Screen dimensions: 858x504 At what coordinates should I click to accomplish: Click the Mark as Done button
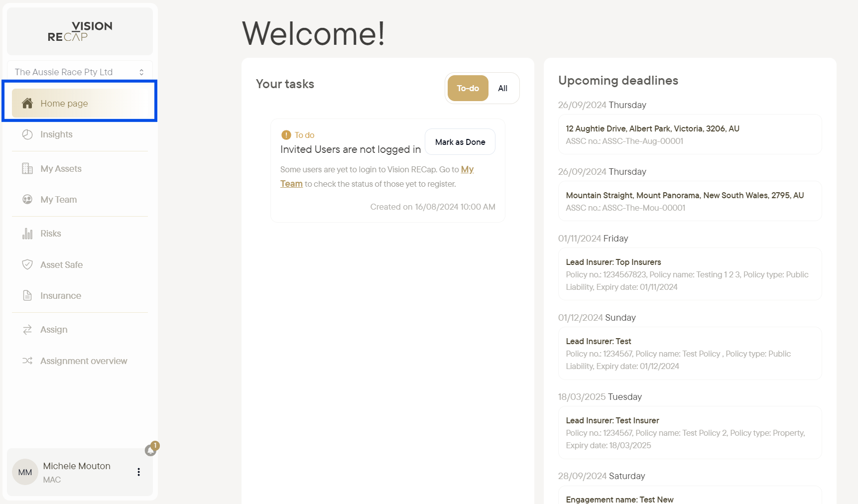(x=460, y=142)
